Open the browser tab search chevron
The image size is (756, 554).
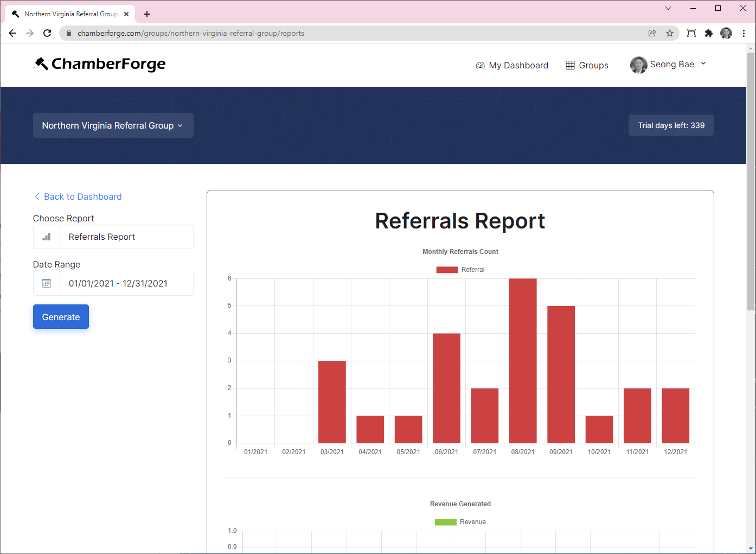coord(668,8)
